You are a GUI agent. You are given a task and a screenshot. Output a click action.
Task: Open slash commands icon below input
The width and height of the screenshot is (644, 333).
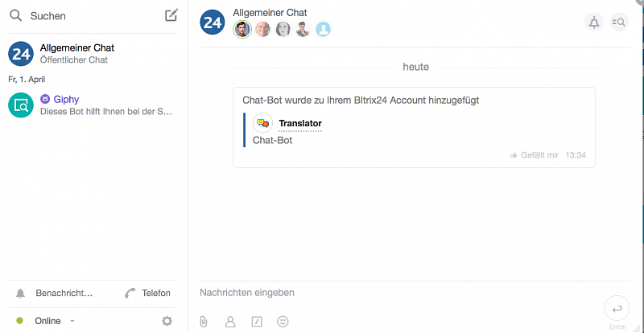[257, 321]
